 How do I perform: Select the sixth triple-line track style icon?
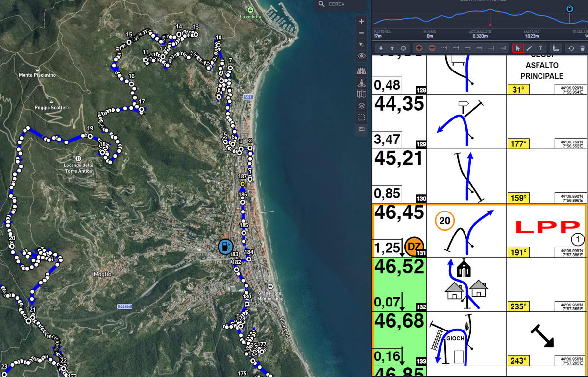click(x=503, y=48)
